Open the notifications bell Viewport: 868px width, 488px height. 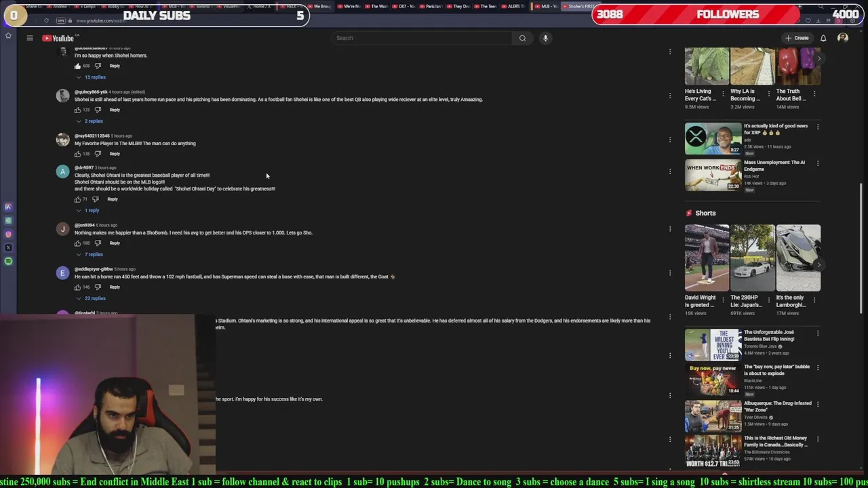pos(823,38)
